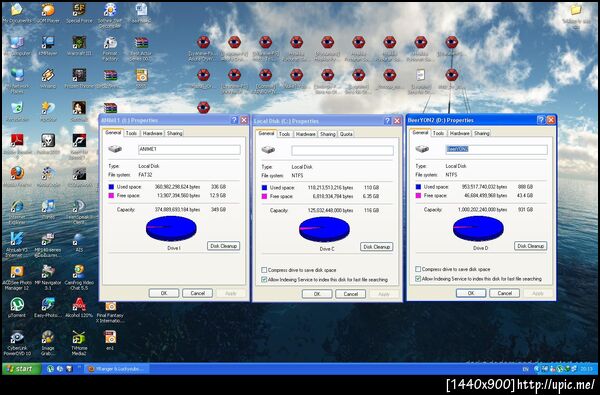Open the Sothink SWF Decompiler shortcut

(x=110, y=15)
